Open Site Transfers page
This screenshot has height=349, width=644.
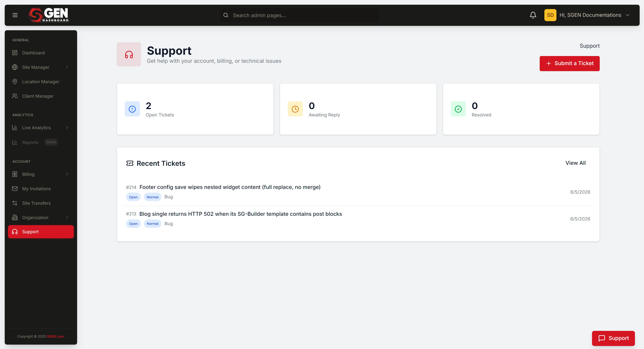coord(41,203)
